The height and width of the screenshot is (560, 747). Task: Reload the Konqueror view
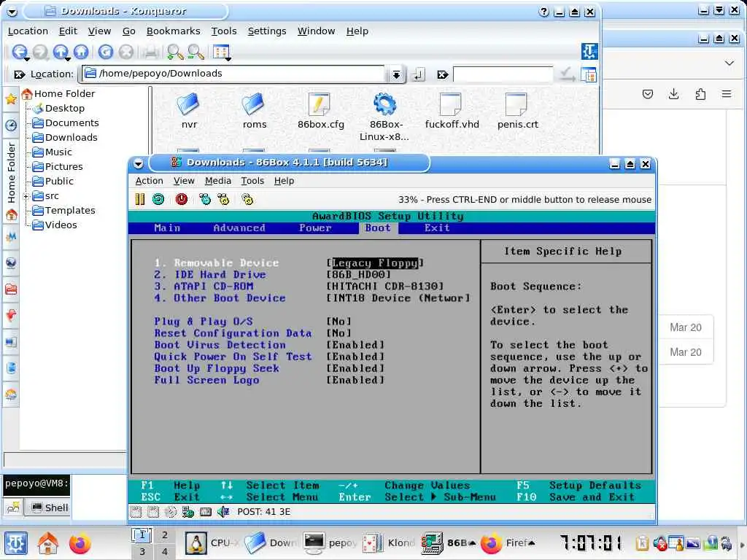click(x=106, y=52)
